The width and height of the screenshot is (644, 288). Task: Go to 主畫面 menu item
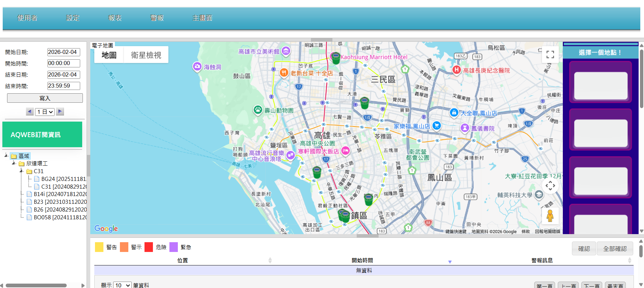coord(202,18)
